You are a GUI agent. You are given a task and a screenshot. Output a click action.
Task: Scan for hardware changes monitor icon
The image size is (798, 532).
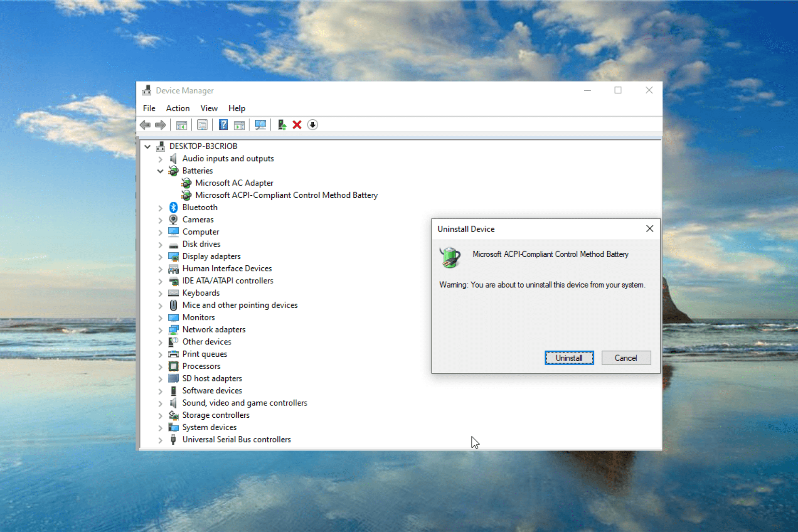click(260, 125)
